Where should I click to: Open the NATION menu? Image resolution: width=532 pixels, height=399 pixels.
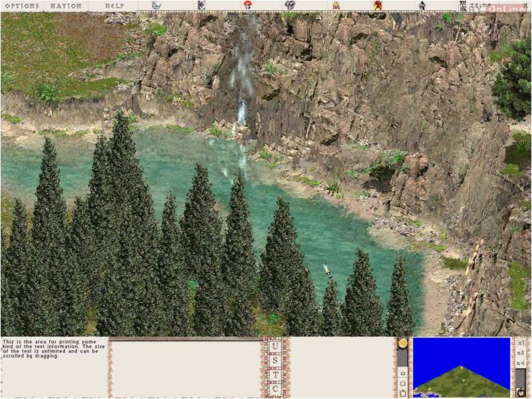click(x=66, y=5)
